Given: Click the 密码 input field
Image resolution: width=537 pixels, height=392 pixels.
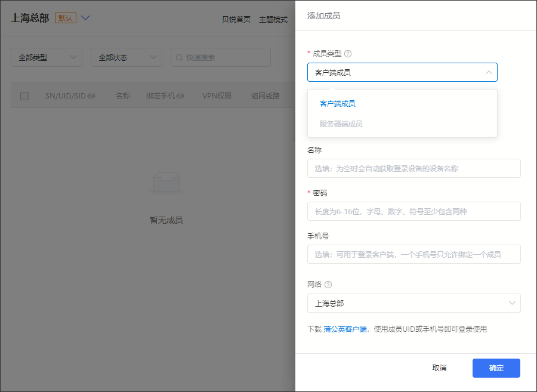Looking at the screenshot, I should [x=413, y=211].
